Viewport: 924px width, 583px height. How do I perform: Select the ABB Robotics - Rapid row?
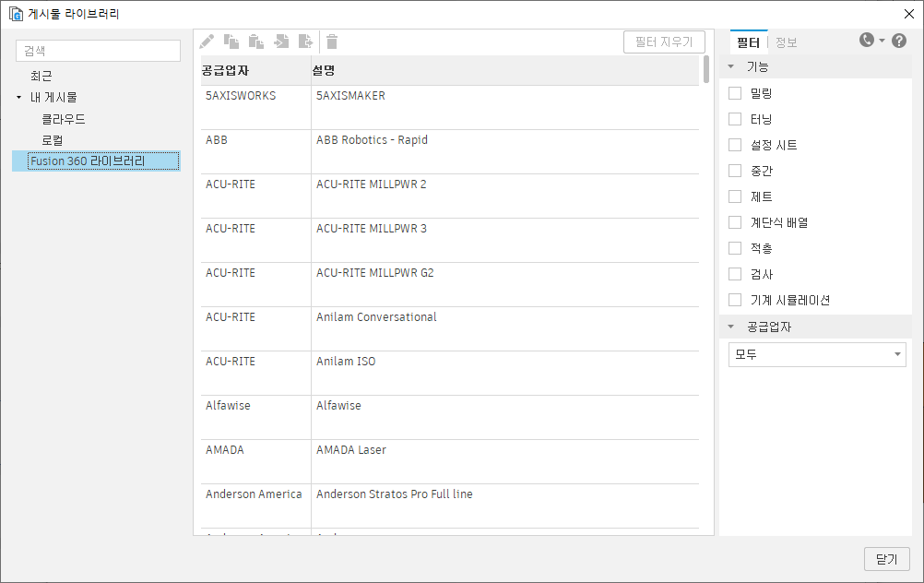coord(450,152)
